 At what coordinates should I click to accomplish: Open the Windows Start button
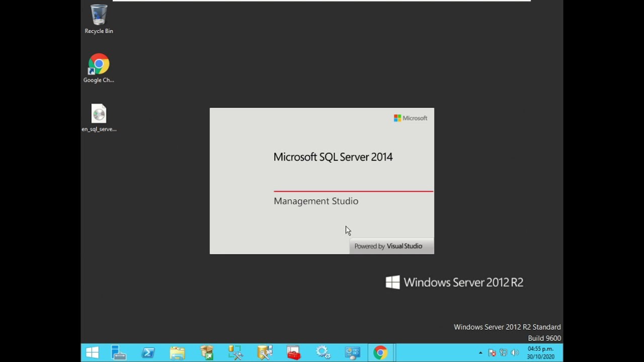(x=93, y=352)
